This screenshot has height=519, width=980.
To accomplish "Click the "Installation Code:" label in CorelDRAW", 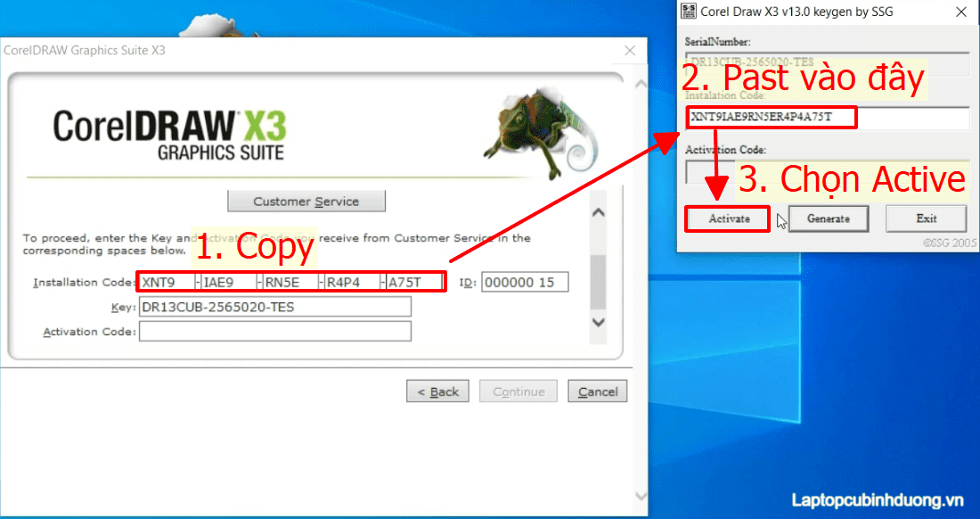I will [85, 283].
